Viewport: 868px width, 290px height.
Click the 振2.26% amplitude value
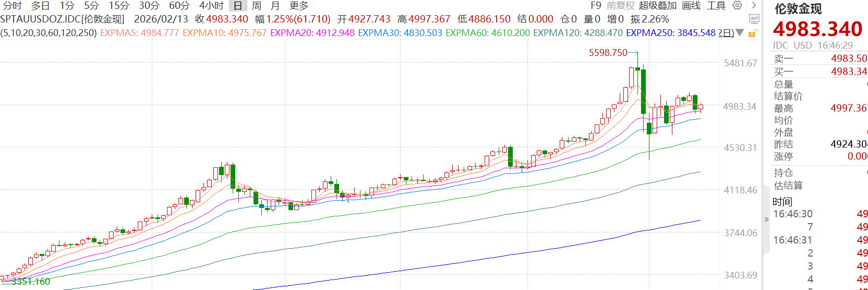click(x=649, y=19)
